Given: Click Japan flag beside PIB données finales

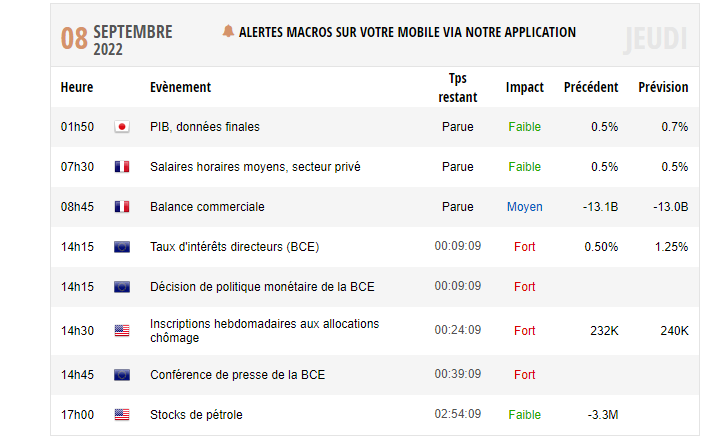Looking at the screenshot, I should click(122, 127).
